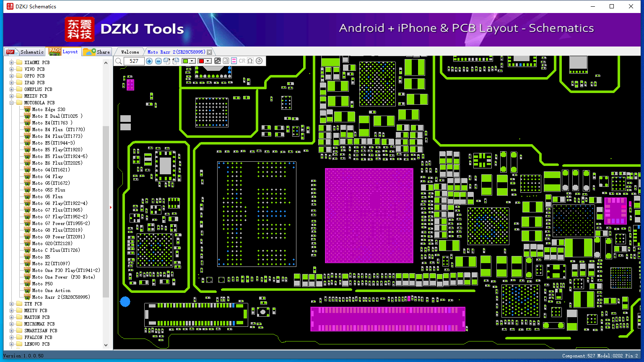Click the FFALCON PCB folder icon
Viewport: 644px width, 362px height.
click(19, 337)
